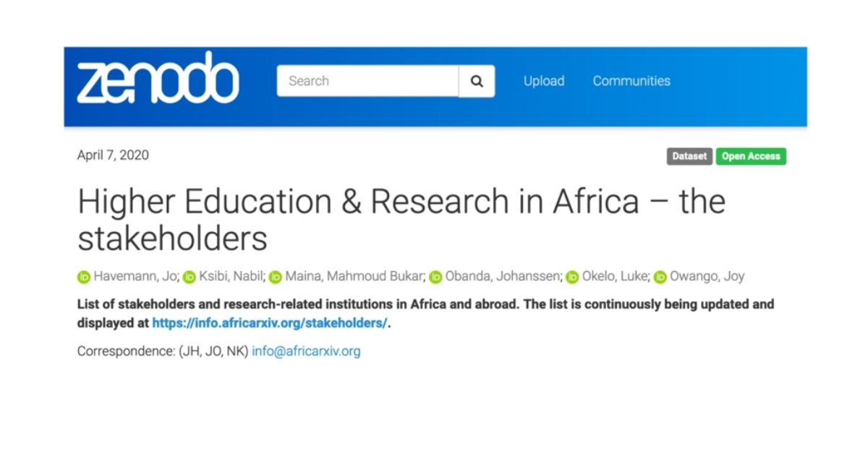The width and height of the screenshot is (868, 454).
Task: Click the info@africarxiv.org email link
Action: (x=306, y=351)
